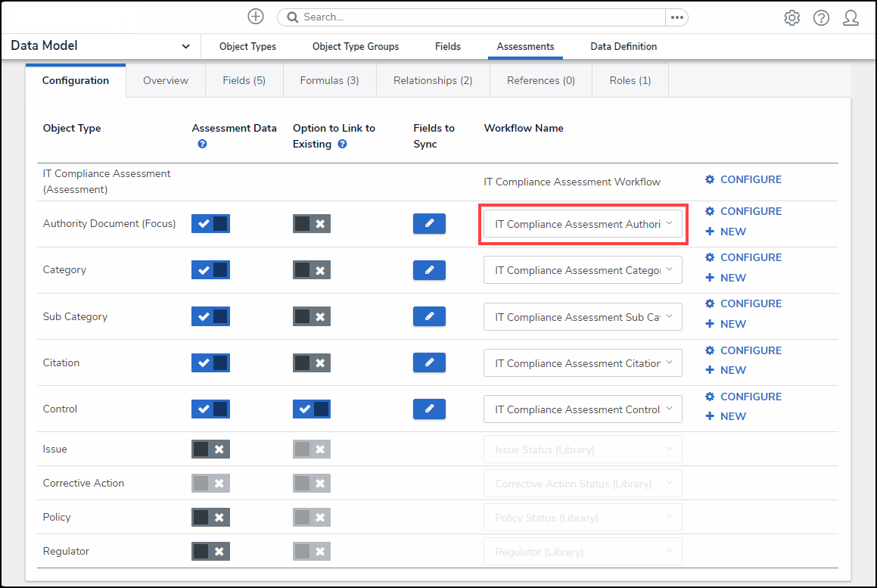877x588 pixels.
Task: Open the help question mark icon
Action: point(821,17)
